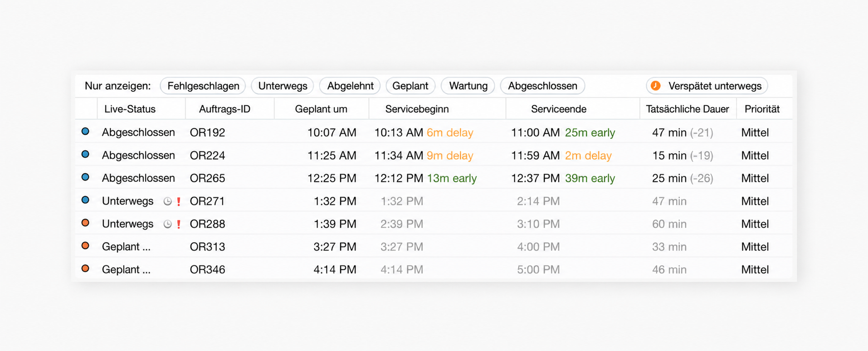
Task: Click red exclamation alert in OR271 row
Action: click(179, 201)
